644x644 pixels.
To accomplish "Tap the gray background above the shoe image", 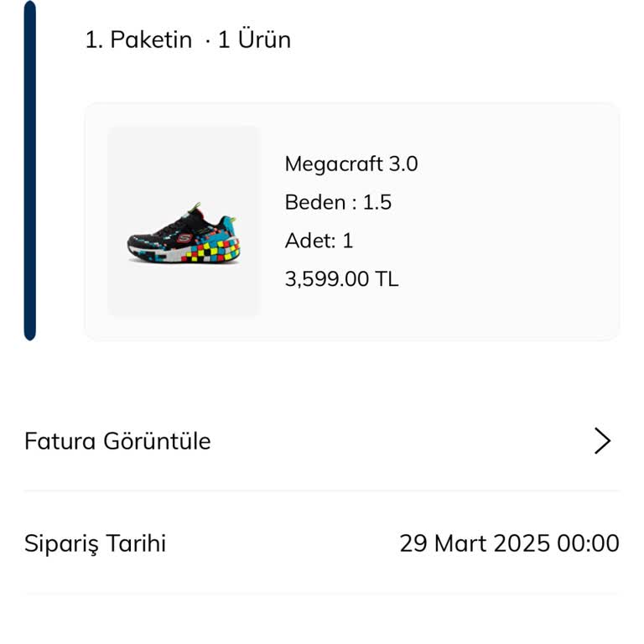I will pos(184,159).
